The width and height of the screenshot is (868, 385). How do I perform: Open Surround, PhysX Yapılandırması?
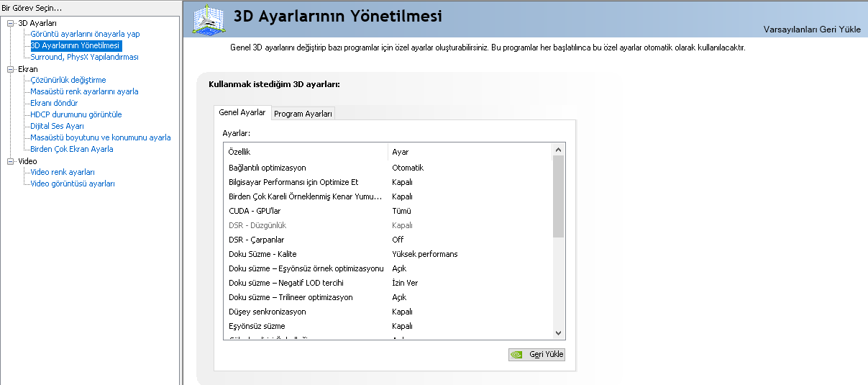click(84, 57)
